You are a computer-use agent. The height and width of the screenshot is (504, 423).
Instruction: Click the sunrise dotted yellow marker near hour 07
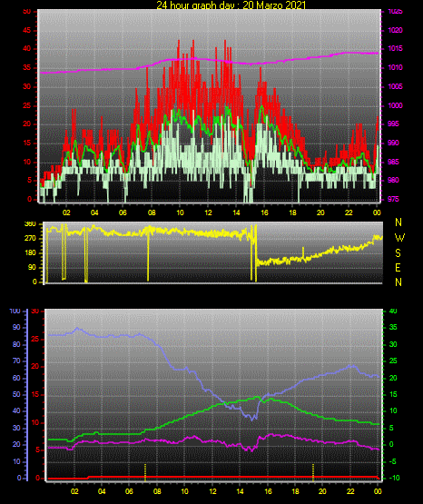pyautogui.click(x=145, y=472)
